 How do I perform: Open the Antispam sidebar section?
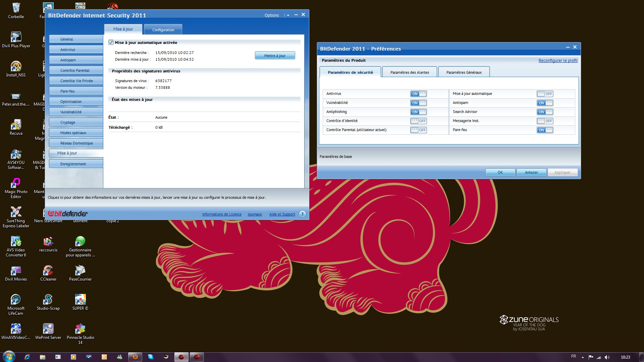click(76, 60)
